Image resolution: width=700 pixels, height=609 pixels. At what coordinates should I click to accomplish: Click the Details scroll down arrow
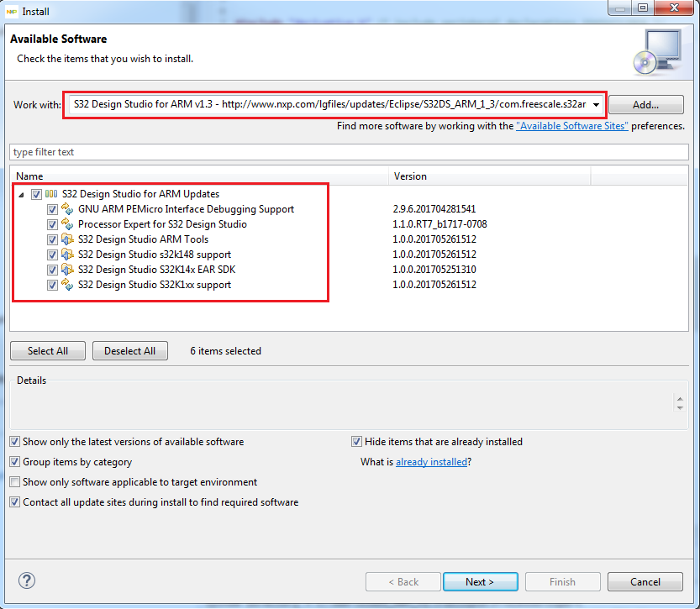[x=680, y=407]
